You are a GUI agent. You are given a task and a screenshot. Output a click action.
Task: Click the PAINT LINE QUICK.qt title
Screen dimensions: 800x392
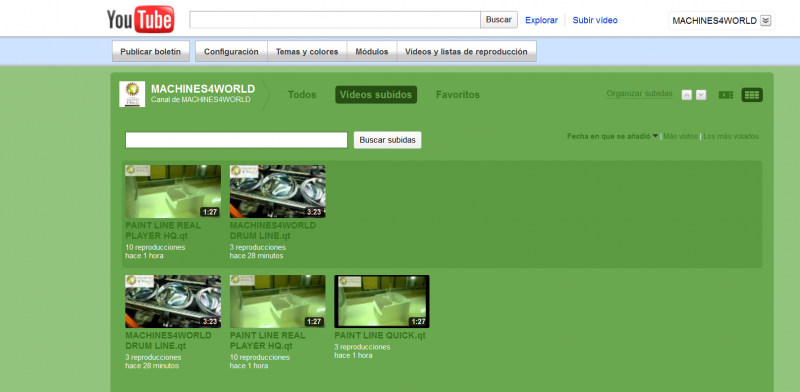point(380,336)
